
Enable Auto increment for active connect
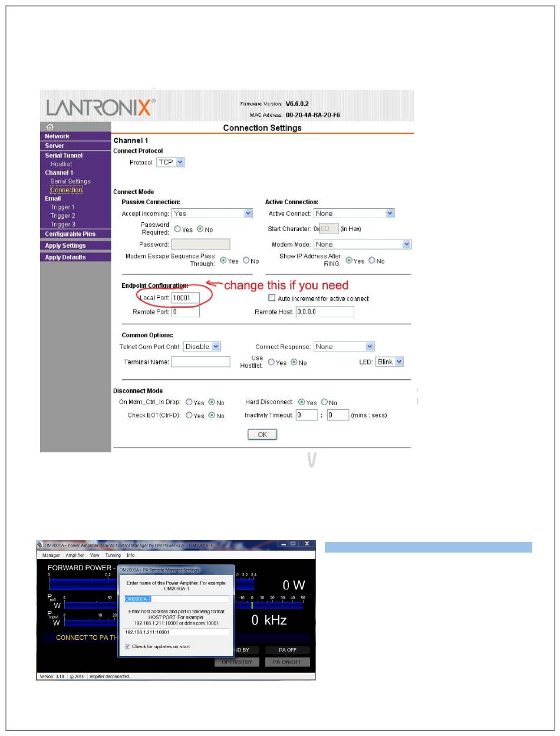[272, 298]
